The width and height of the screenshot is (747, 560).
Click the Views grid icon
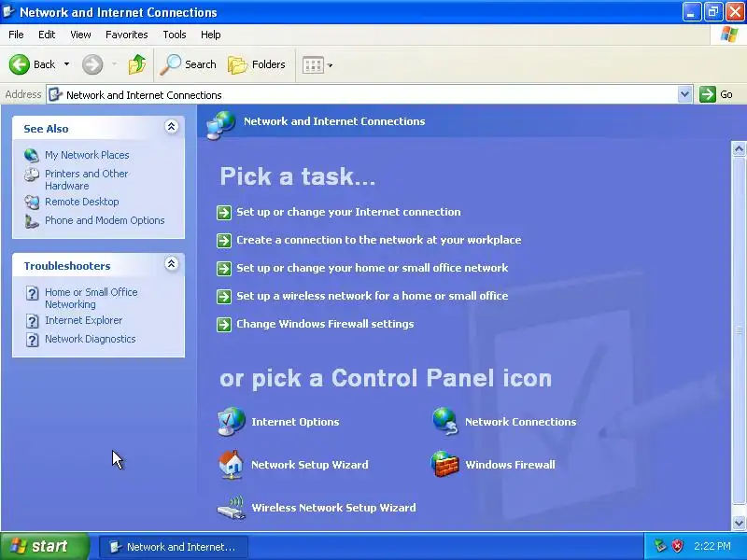pos(313,64)
